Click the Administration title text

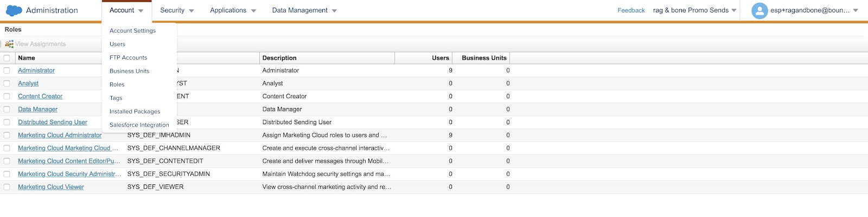click(x=52, y=10)
